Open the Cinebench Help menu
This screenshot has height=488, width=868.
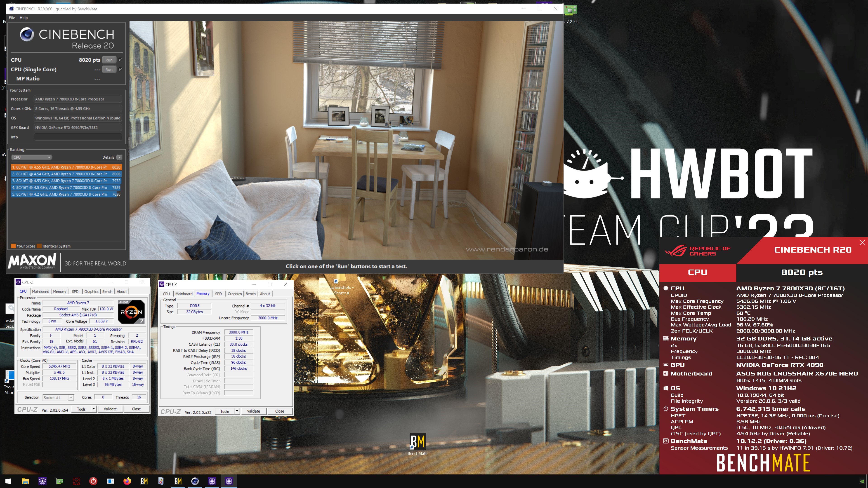[24, 18]
